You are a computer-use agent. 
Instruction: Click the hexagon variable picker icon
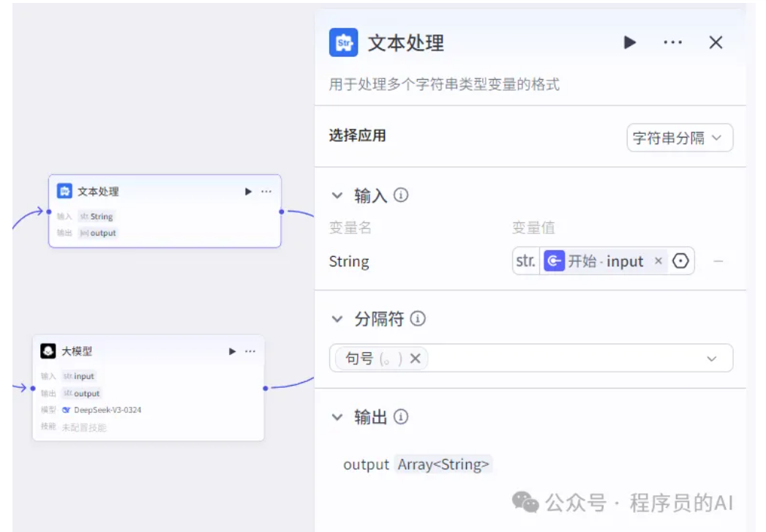tap(680, 261)
